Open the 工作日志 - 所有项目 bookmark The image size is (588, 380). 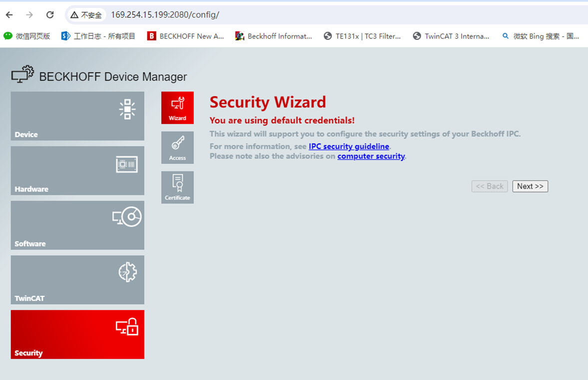[x=98, y=36]
